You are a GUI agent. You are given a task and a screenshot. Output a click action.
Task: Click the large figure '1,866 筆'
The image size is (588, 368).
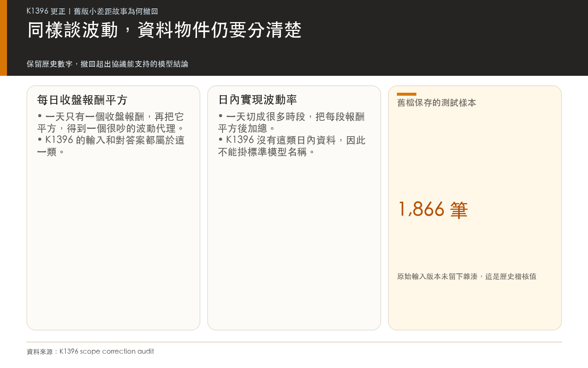point(433,209)
